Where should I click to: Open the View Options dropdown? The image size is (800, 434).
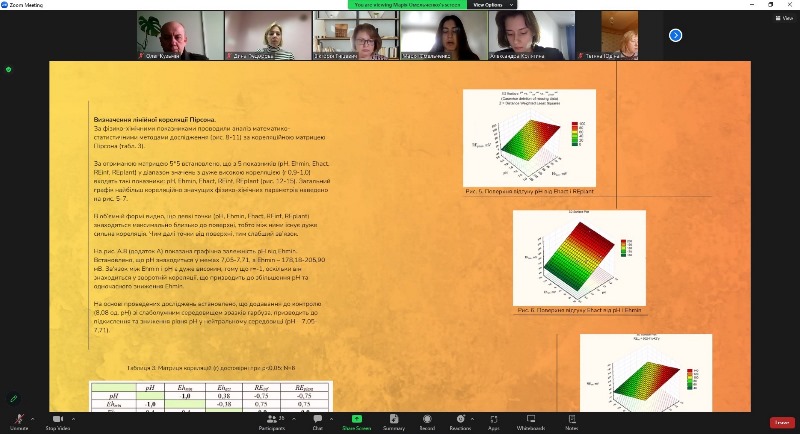(492, 5)
